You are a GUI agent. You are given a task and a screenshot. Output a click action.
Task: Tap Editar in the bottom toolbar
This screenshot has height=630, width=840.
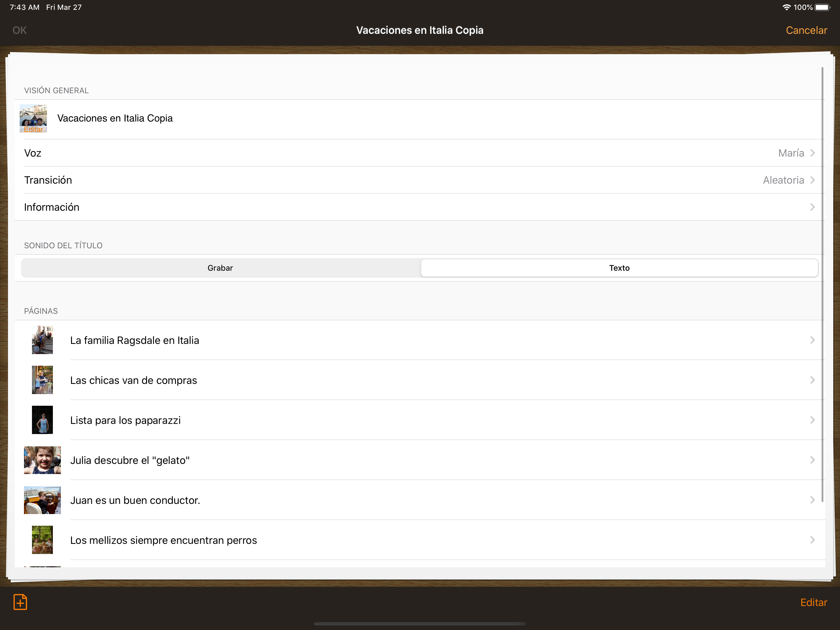[x=814, y=602]
